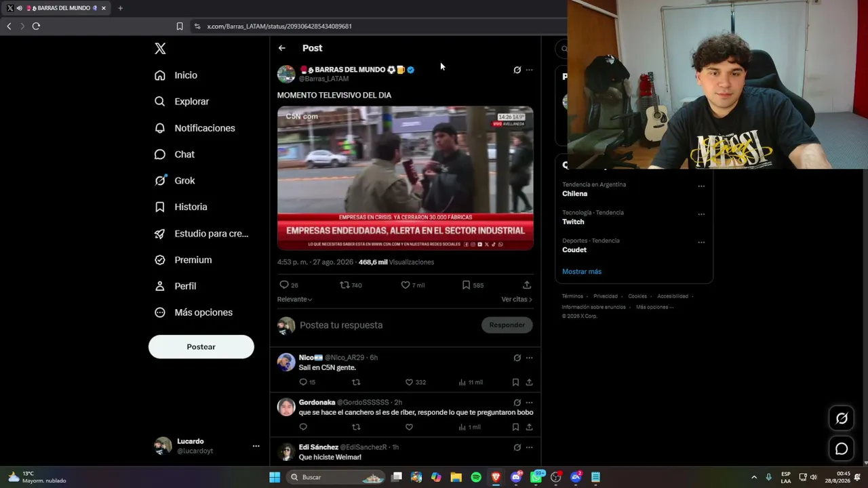Screen dimensions: 868x488
Task: Open Ver citas for the post
Action: tap(517, 300)
